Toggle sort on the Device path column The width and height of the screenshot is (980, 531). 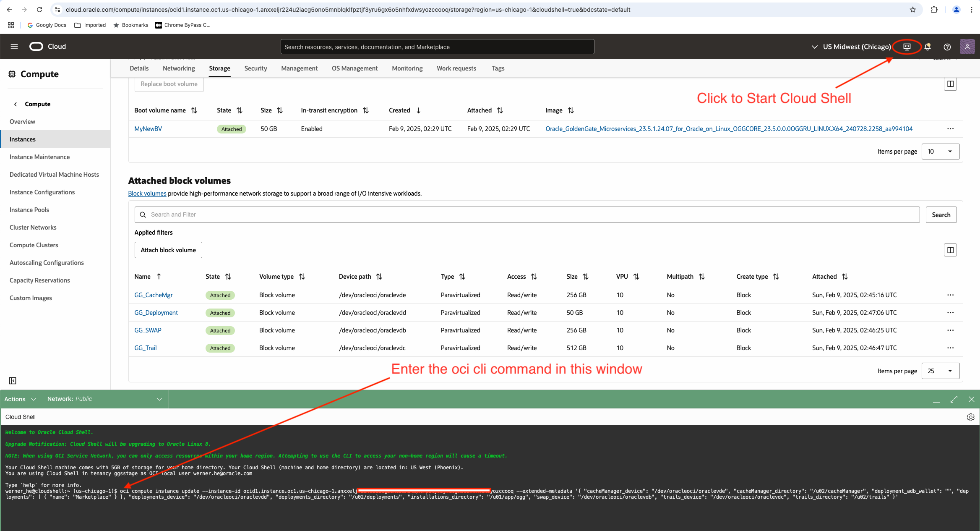379,277
